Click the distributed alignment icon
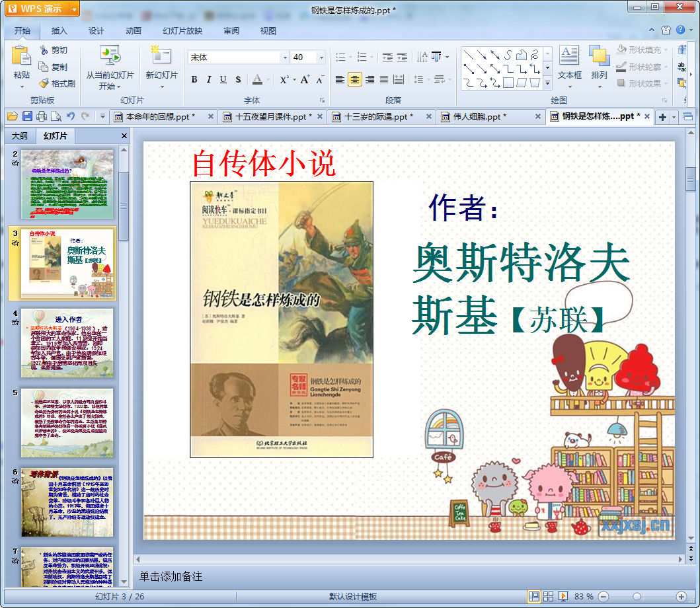The width and height of the screenshot is (700, 608). pos(399,79)
